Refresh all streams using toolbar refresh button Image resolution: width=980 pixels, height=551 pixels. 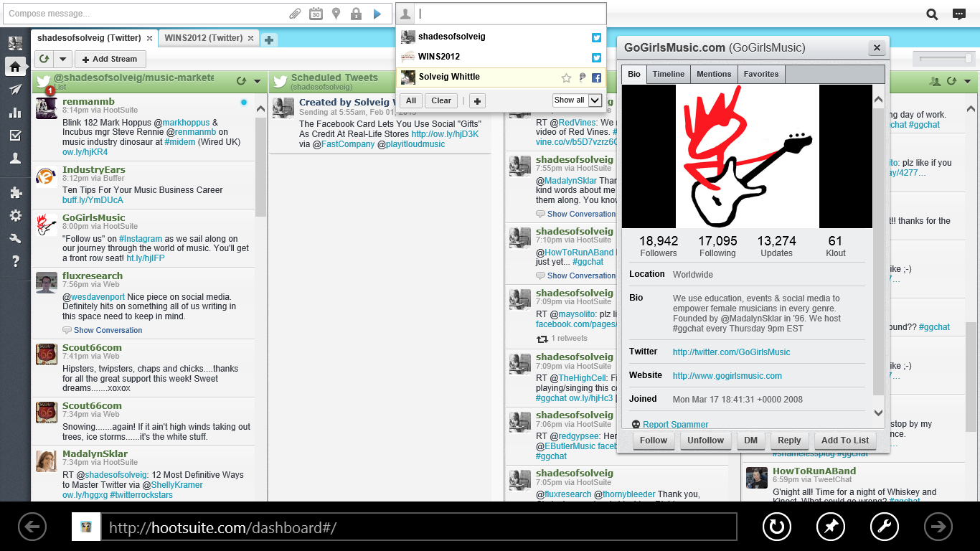pos(44,60)
